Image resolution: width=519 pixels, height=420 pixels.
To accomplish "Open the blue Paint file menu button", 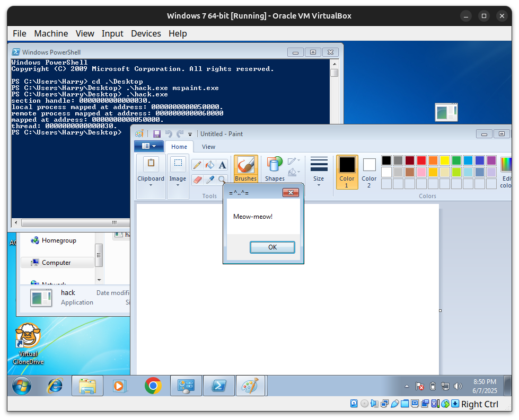I will click(148, 146).
